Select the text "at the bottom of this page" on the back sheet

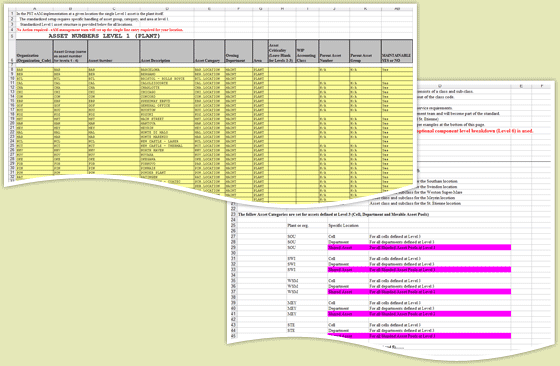tap(461, 125)
